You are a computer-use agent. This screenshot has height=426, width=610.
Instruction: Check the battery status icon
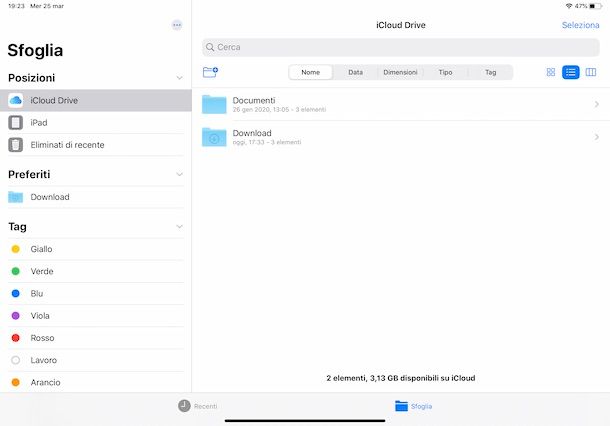pos(595,6)
